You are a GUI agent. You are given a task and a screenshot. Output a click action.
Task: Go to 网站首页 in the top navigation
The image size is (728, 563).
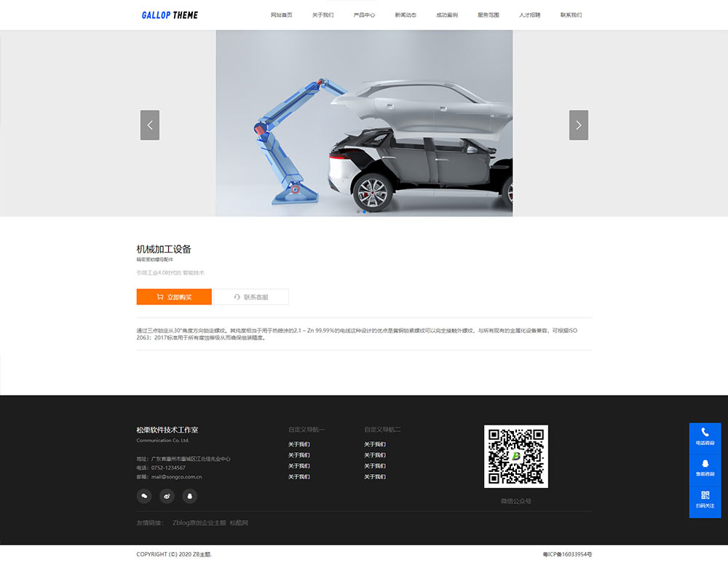coord(281,15)
